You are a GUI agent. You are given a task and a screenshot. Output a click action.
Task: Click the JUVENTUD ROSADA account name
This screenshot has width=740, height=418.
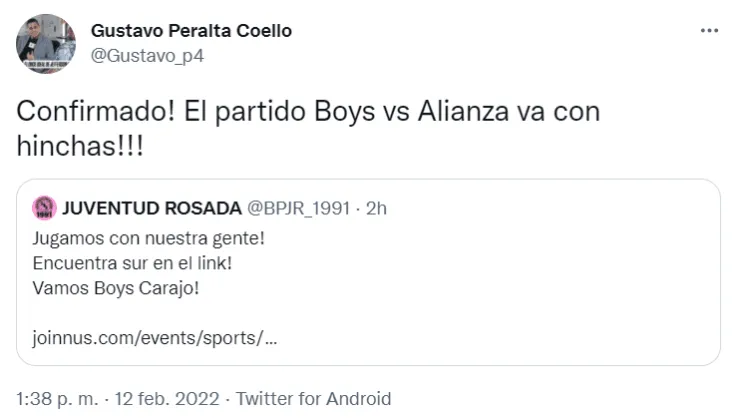pos(153,208)
